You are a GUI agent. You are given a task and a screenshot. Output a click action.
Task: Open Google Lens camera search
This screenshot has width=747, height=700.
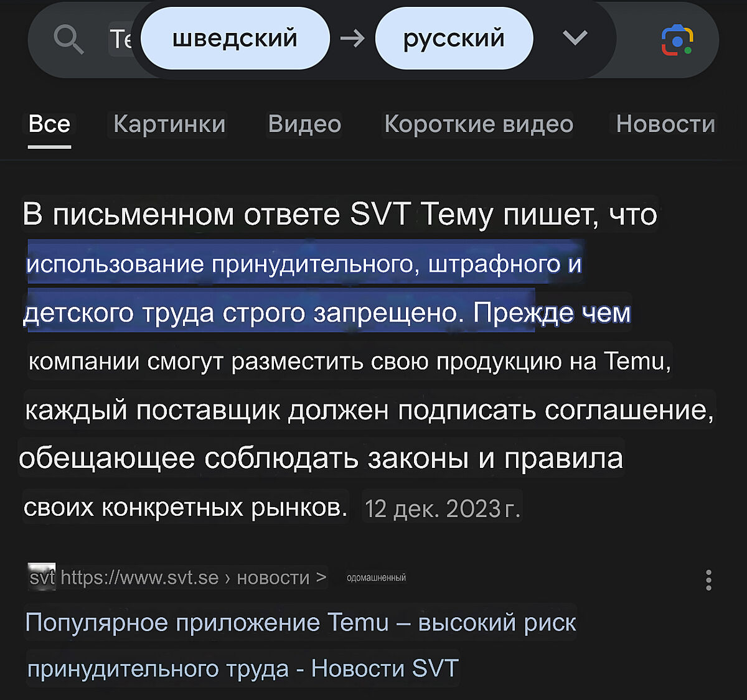677,40
